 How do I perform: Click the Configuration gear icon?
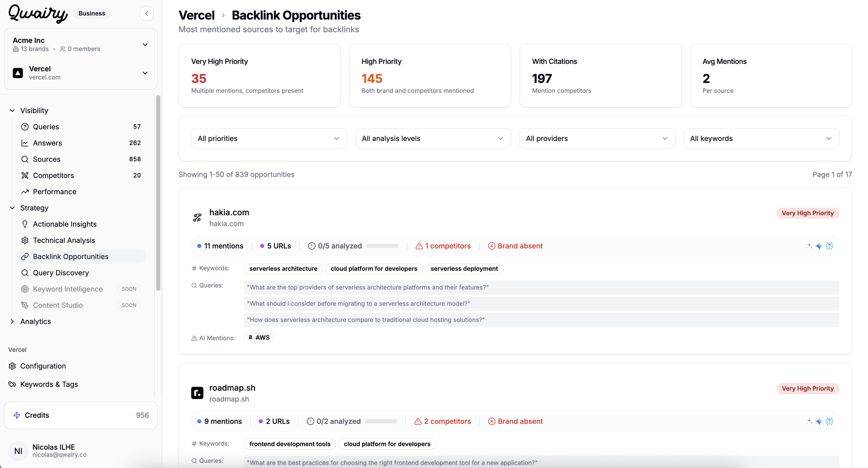pyautogui.click(x=12, y=366)
